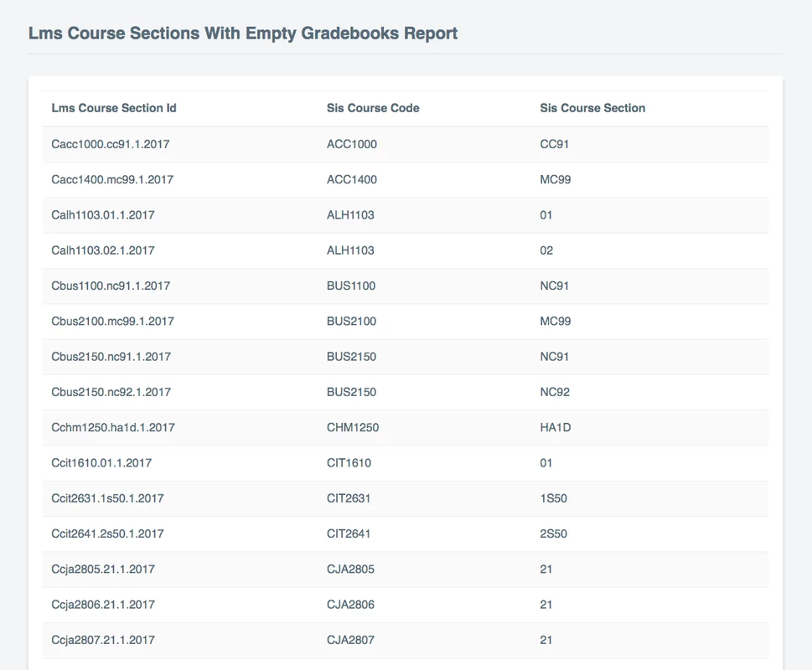This screenshot has width=812, height=670.
Task: Click course code BUS2150 in the nc91 row
Action: (x=352, y=357)
